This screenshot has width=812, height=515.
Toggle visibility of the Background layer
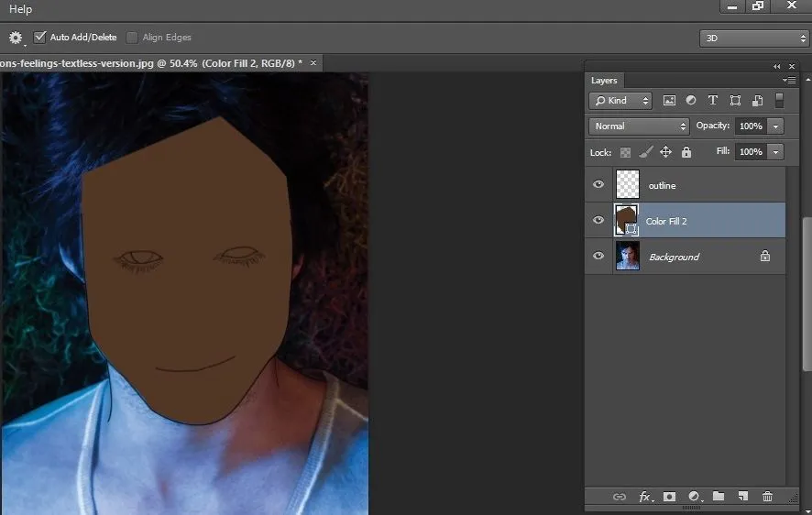pos(598,257)
